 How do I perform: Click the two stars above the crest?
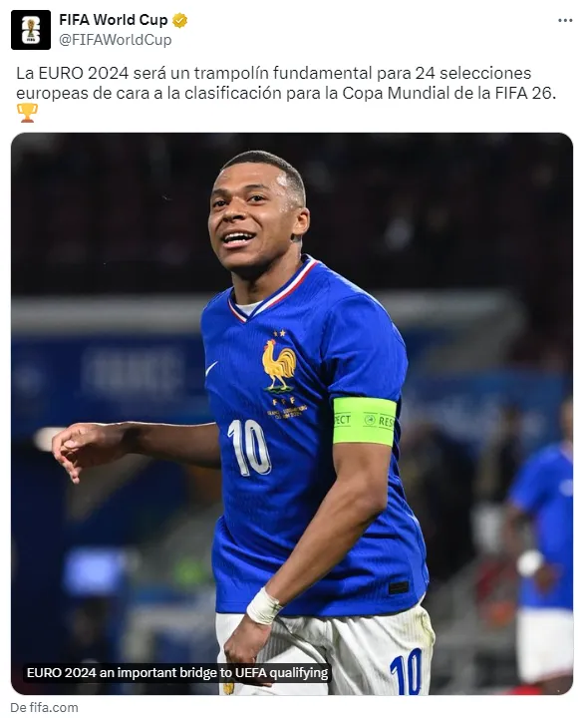pyautogui.click(x=280, y=333)
